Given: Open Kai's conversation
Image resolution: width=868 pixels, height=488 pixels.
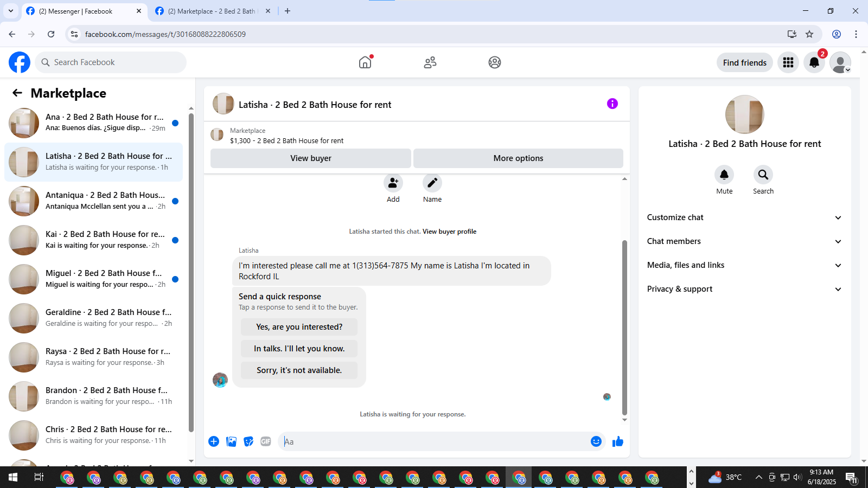Looking at the screenshot, I should tap(93, 240).
